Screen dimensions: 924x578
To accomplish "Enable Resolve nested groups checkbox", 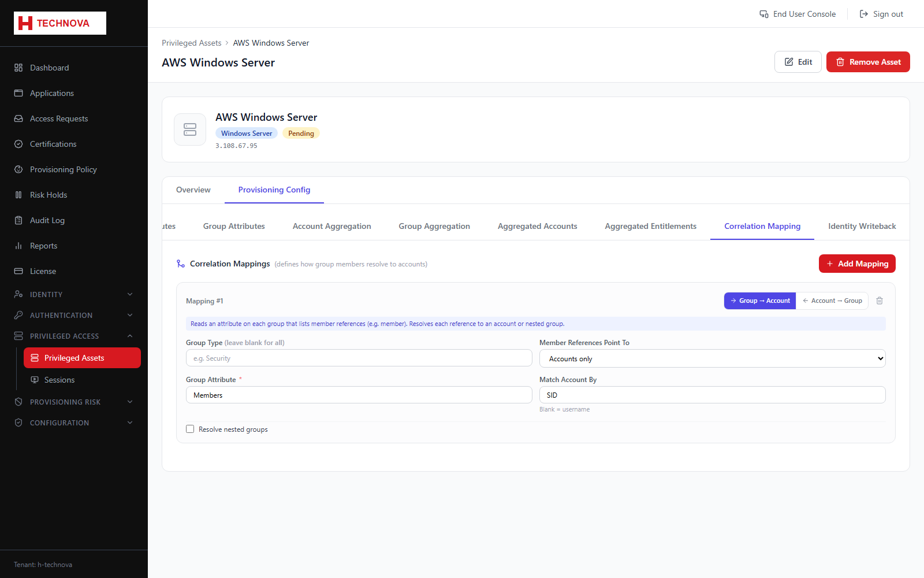I will click(x=190, y=429).
